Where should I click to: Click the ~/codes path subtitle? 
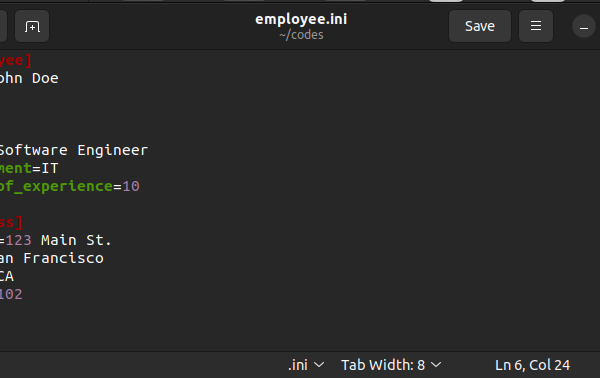point(301,35)
